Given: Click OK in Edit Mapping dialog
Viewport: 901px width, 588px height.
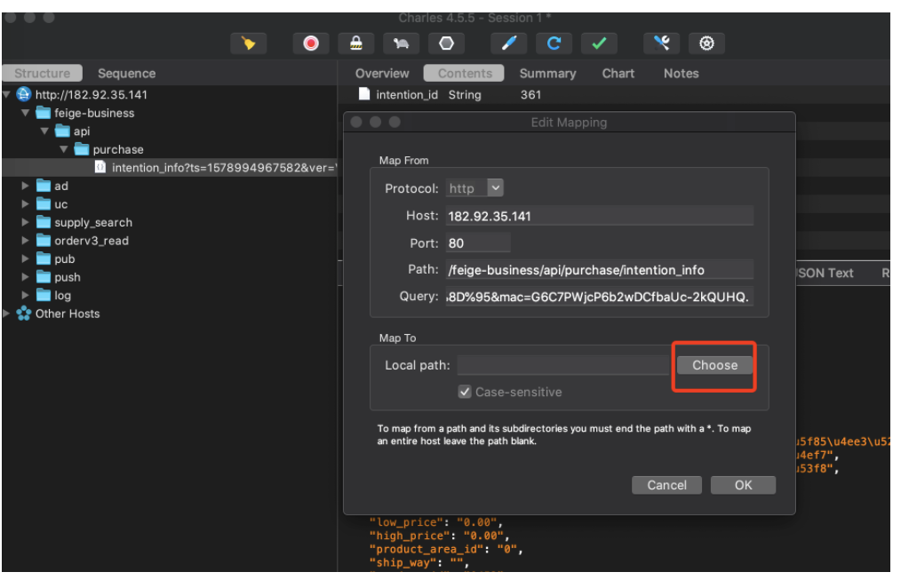Looking at the screenshot, I should point(743,485).
